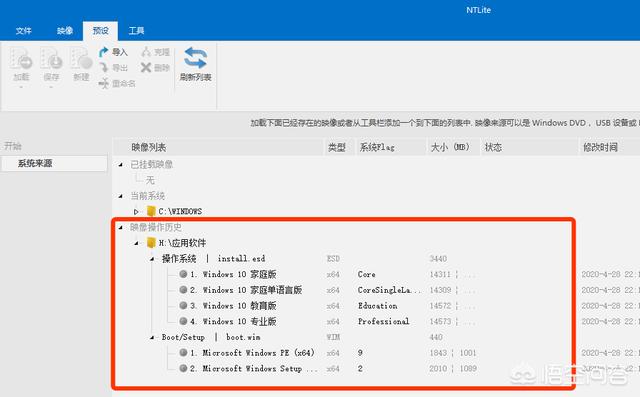Open the 文件 menu tab
This screenshot has height=397, width=640.
pyautogui.click(x=24, y=31)
